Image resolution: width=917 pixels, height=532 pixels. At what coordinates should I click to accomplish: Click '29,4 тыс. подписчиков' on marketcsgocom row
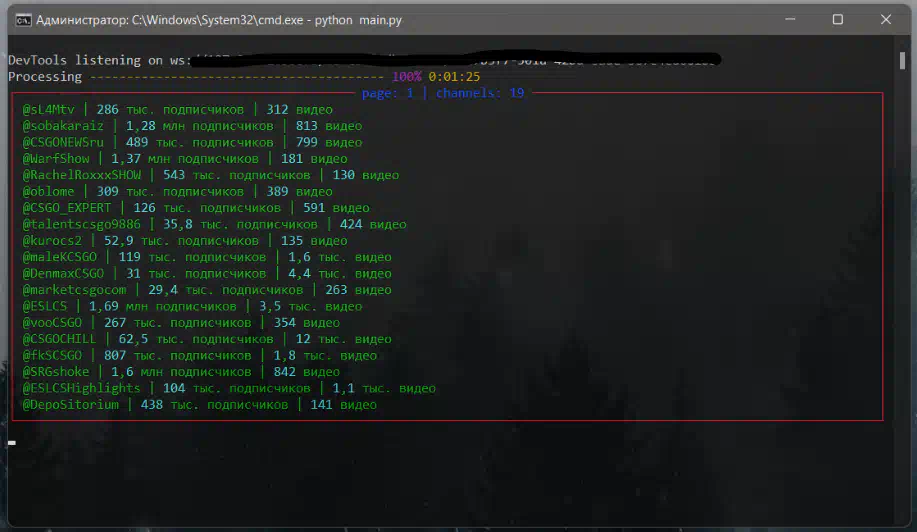tap(225, 289)
